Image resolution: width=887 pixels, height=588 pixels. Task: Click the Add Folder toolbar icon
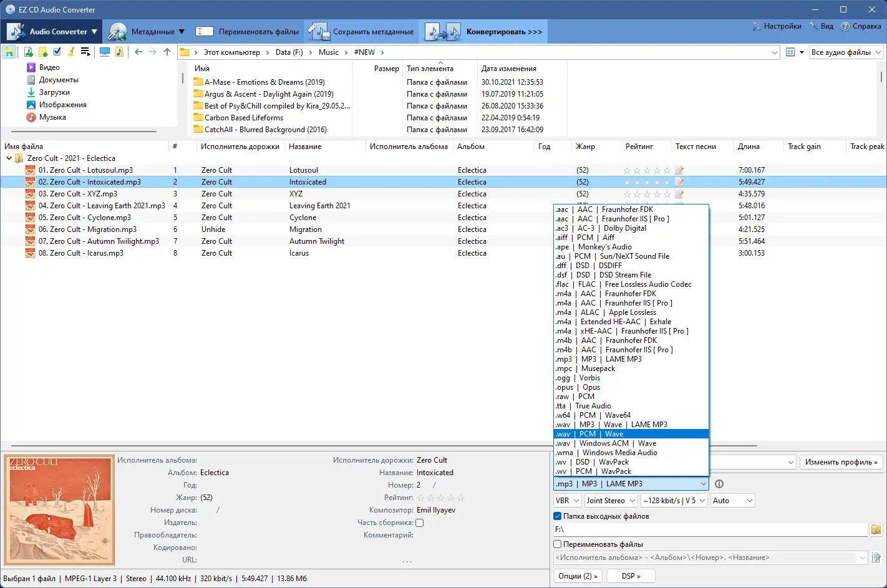[x=42, y=52]
